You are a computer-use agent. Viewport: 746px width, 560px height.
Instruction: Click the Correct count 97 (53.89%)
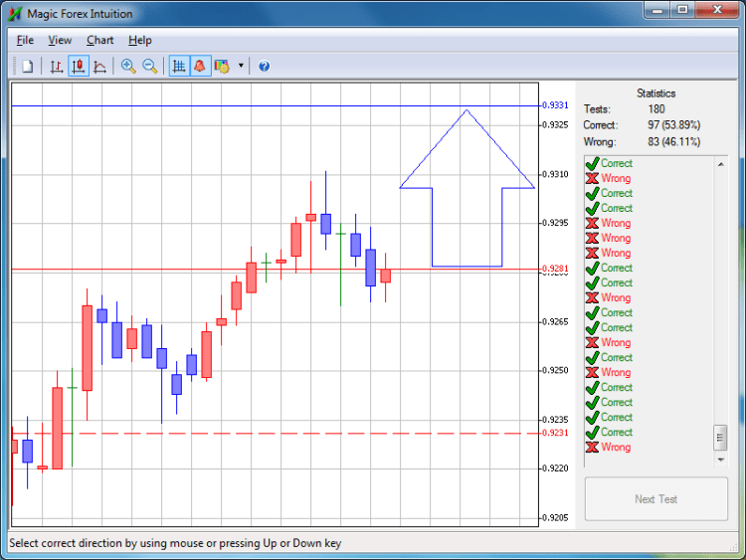pos(673,125)
